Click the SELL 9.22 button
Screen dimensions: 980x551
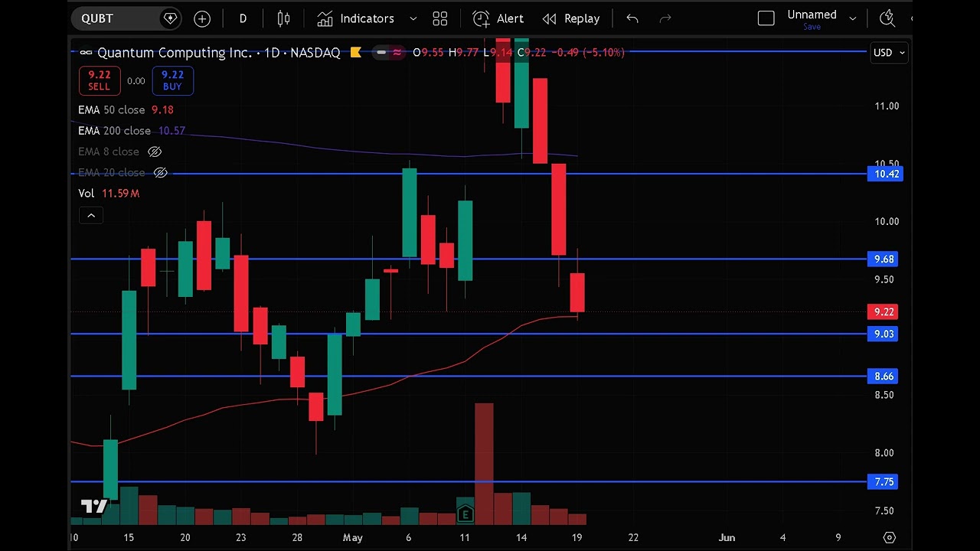pyautogui.click(x=99, y=80)
